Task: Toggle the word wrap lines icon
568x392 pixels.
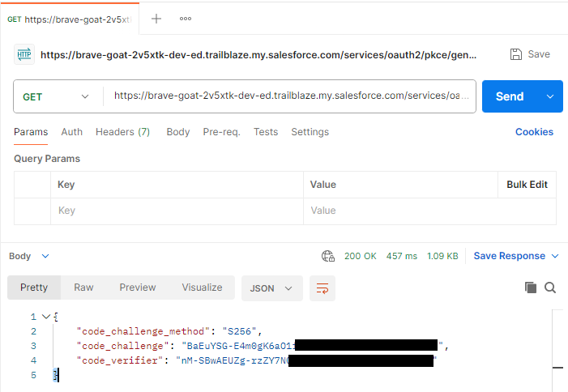Action: 322,288
